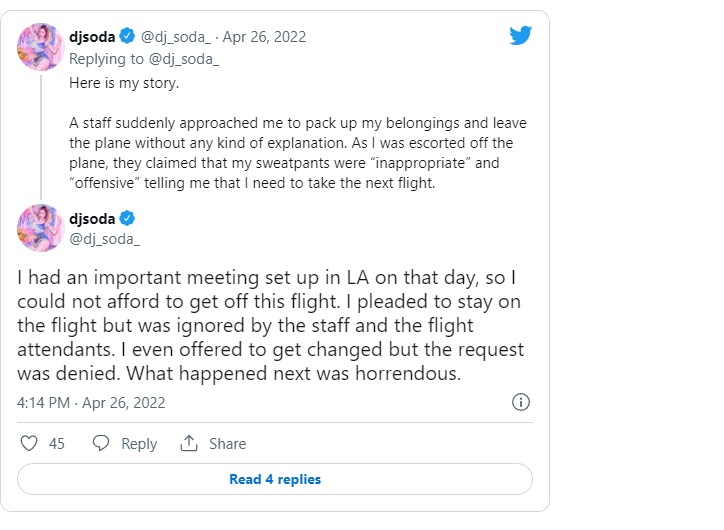Click the speech bubble reply icon
Image resolution: width=724 pixels, height=530 pixels.
coord(100,443)
